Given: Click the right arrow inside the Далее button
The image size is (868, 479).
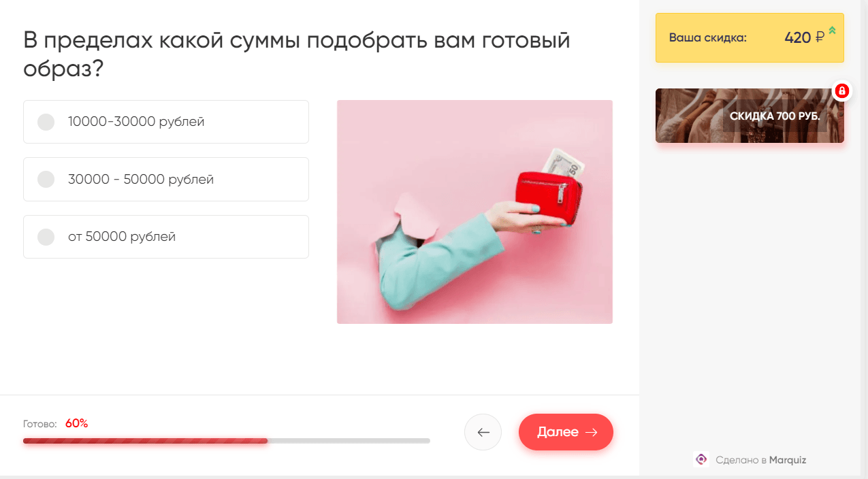Looking at the screenshot, I should click(x=591, y=432).
